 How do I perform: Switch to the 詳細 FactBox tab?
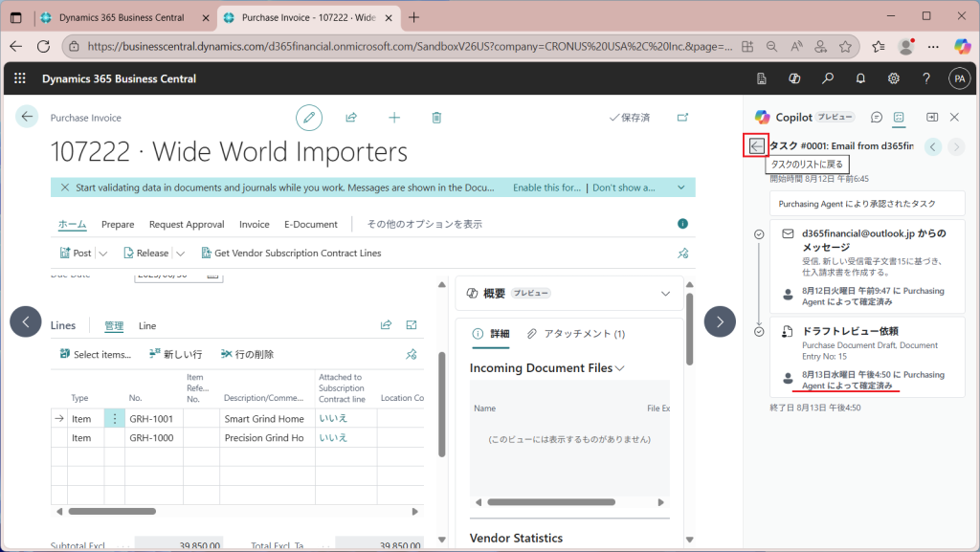pos(491,334)
